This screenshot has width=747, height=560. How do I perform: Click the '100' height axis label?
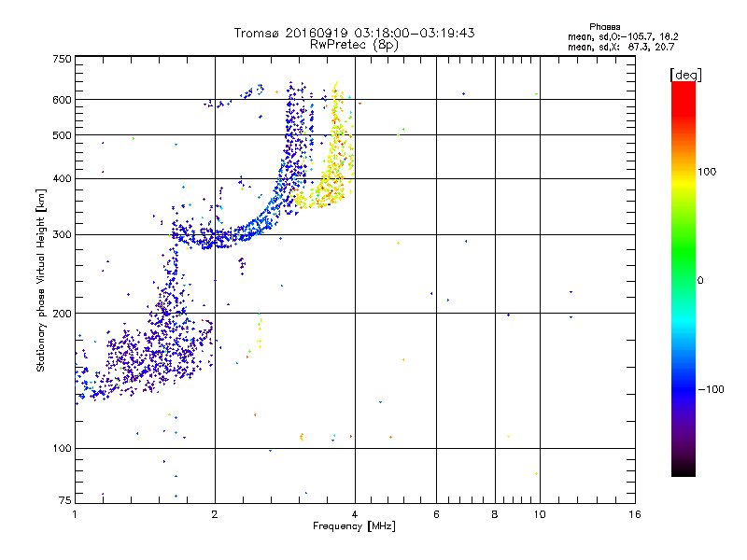[x=62, y=448]
